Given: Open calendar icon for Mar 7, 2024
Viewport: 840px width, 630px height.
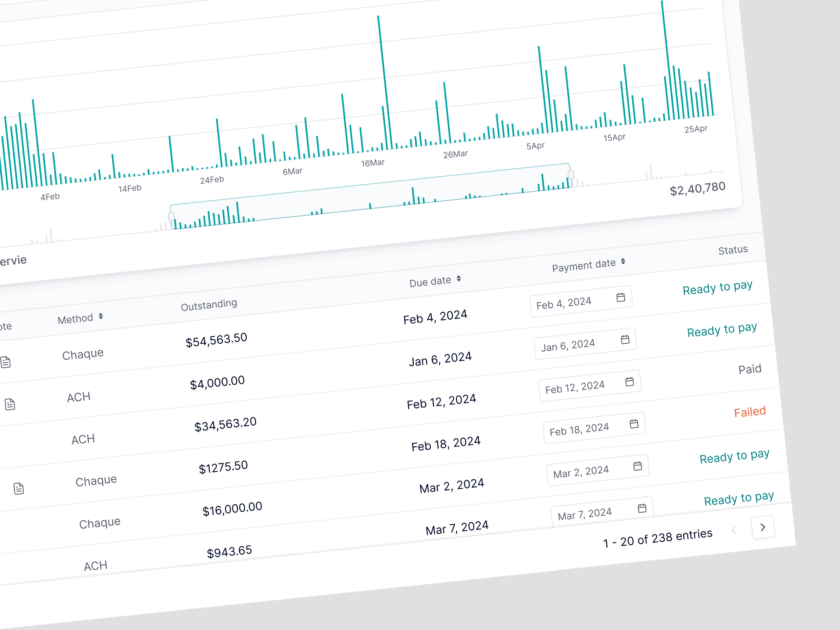Looking at the screenshot, I should (642, 508).
